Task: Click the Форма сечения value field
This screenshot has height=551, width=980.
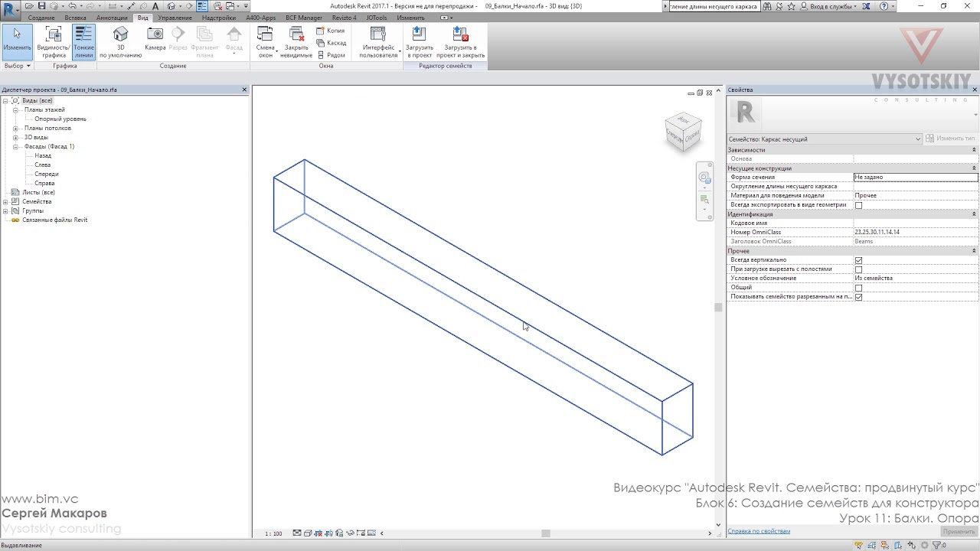Action: [916, 177]
